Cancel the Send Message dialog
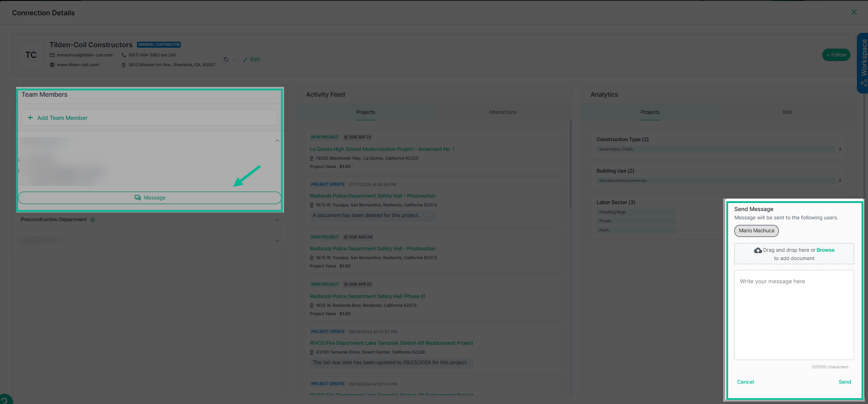The width and height of the screenshot is (868, 404). pyautogui.click(x=745, y=382)
